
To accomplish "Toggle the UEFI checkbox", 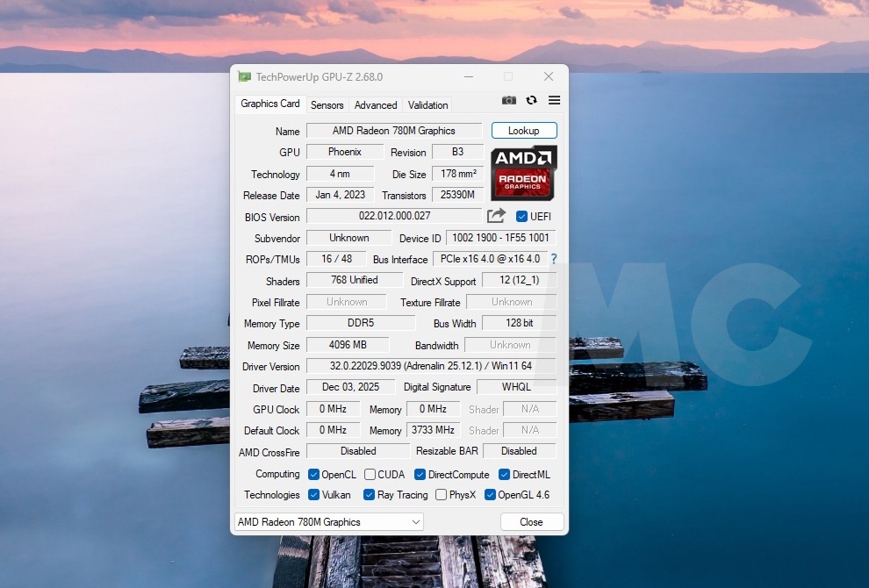I will [x=521, y=217].
